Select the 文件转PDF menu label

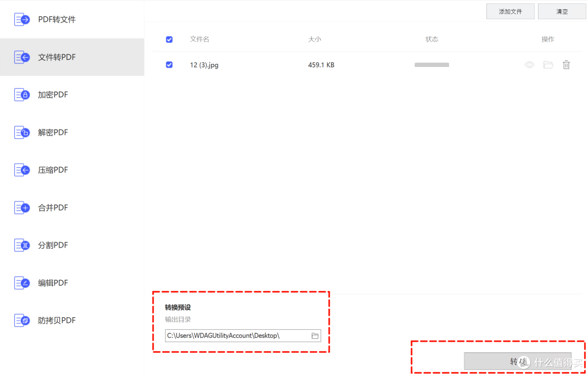[x=57, y=57]
